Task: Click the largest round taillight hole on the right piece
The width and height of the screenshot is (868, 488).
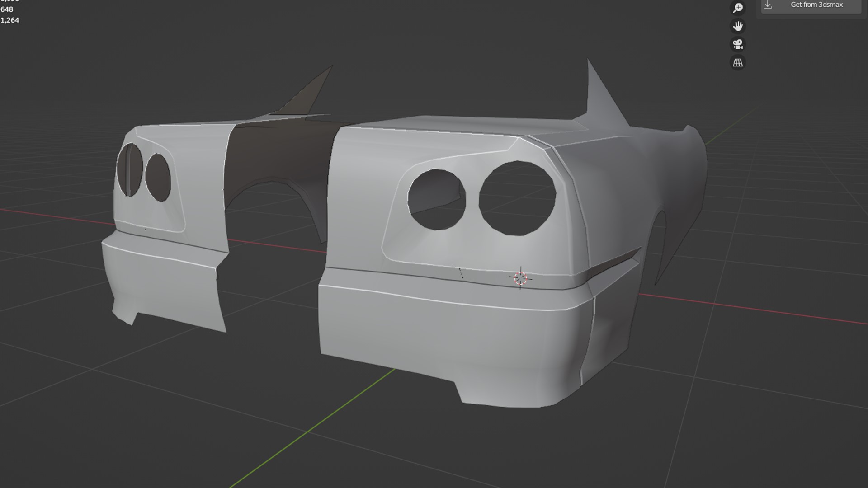Action: 517,198
